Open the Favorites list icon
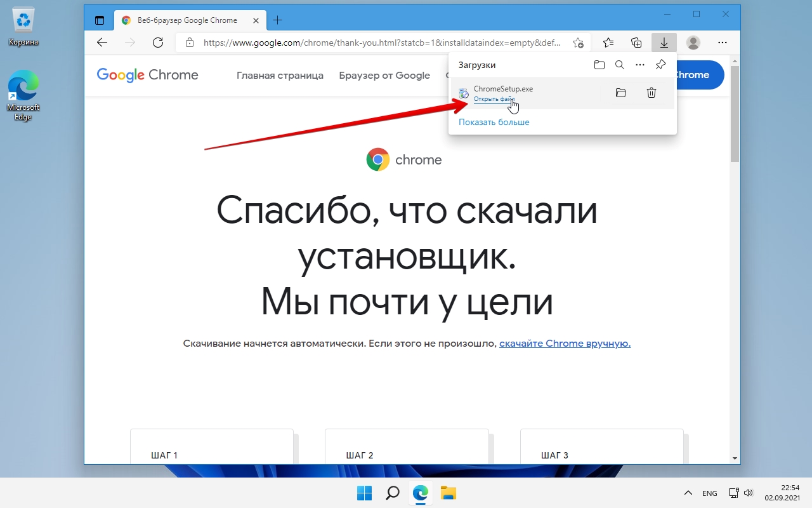The height and width of the screenshot is (508, 812). pyautogui.click(x=608, y=43)
